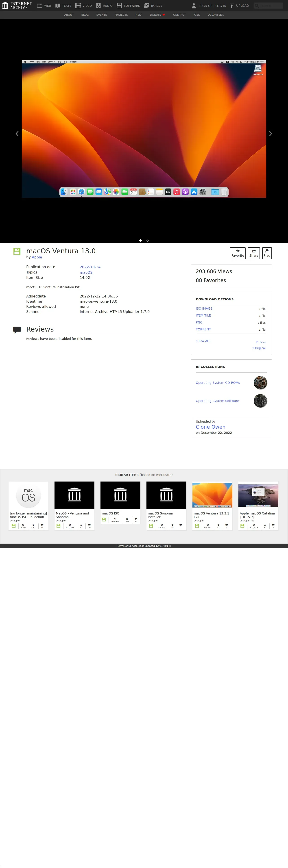The height and width of the screenshot is (868, 288).
Task: Open the Operating System Software collection link
Action: click(x=217, y=401)
